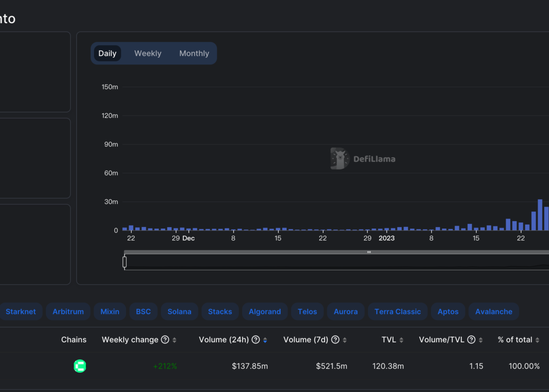This screenshot has height=392, width=549.
Task: Switch chart to Weekly view
Action: tap(147, 53)
